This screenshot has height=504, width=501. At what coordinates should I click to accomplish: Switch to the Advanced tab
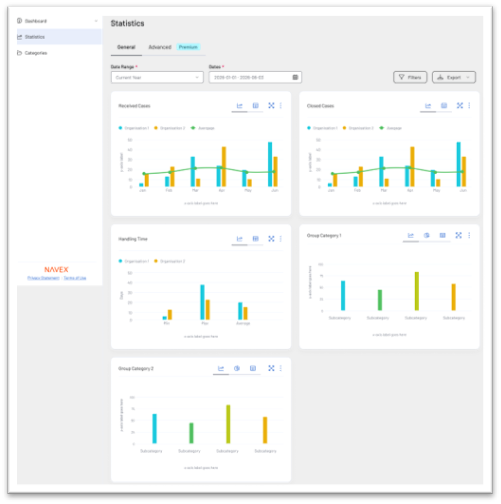tap(160, 47)
